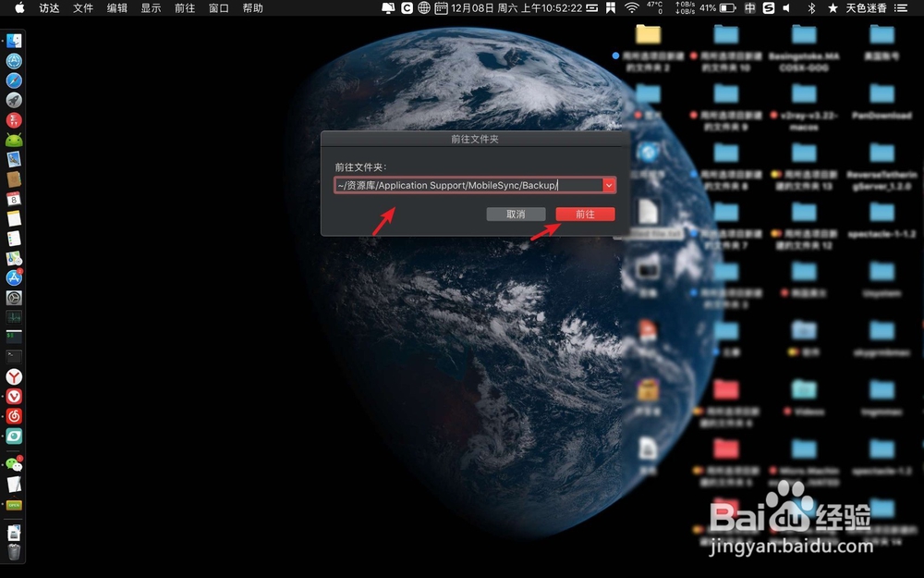Click the Finder icon in the dock
Screen dimensions: 924x578
pyautogui.click(x=13, y=40)
